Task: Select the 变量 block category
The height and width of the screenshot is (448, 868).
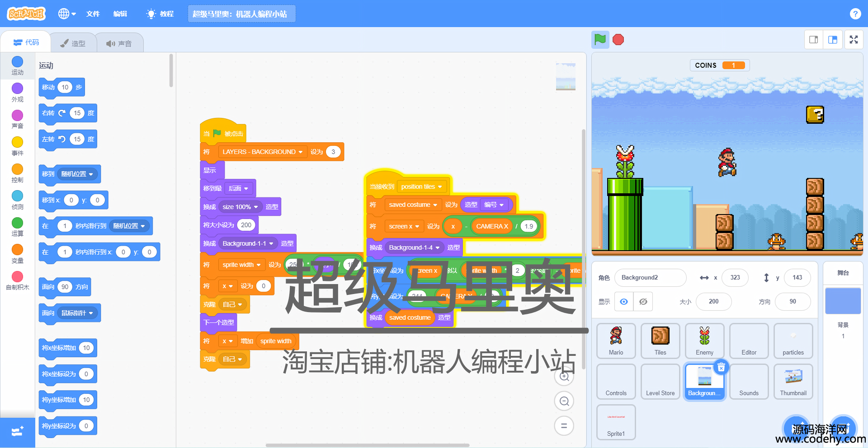Action: 17,254
